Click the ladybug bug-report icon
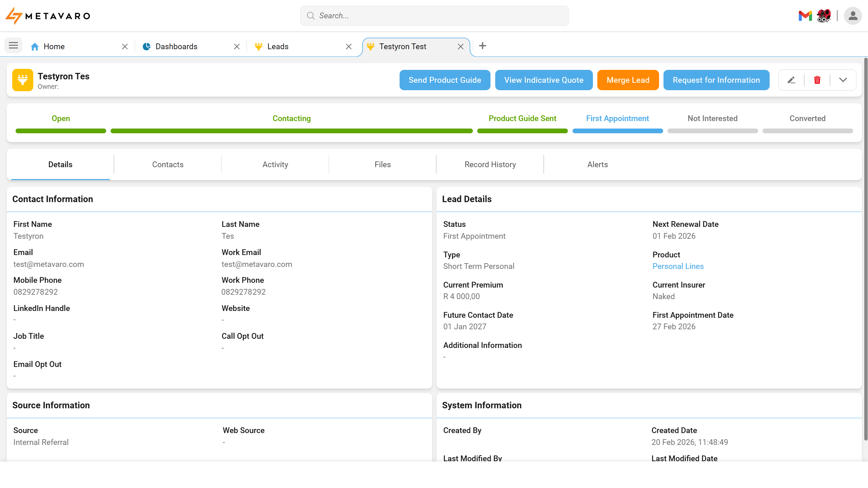The width and height of the screenshot is (868, 488). pos(824,16)
